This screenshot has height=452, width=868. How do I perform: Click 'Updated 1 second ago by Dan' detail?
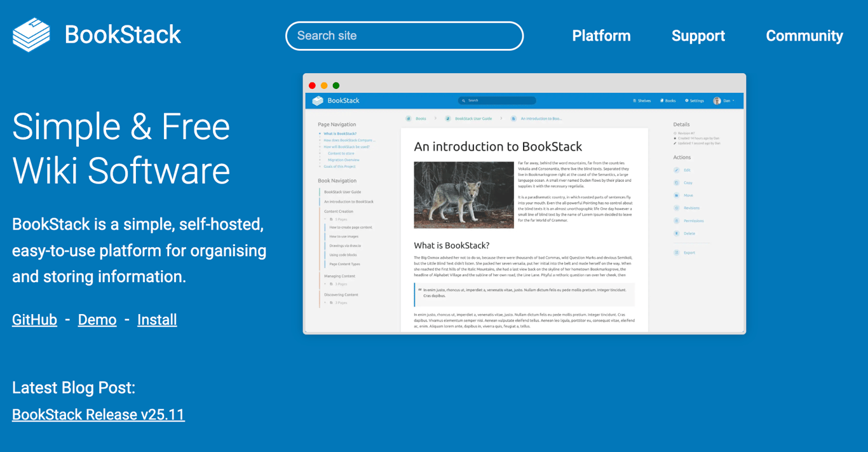[697, 144]
